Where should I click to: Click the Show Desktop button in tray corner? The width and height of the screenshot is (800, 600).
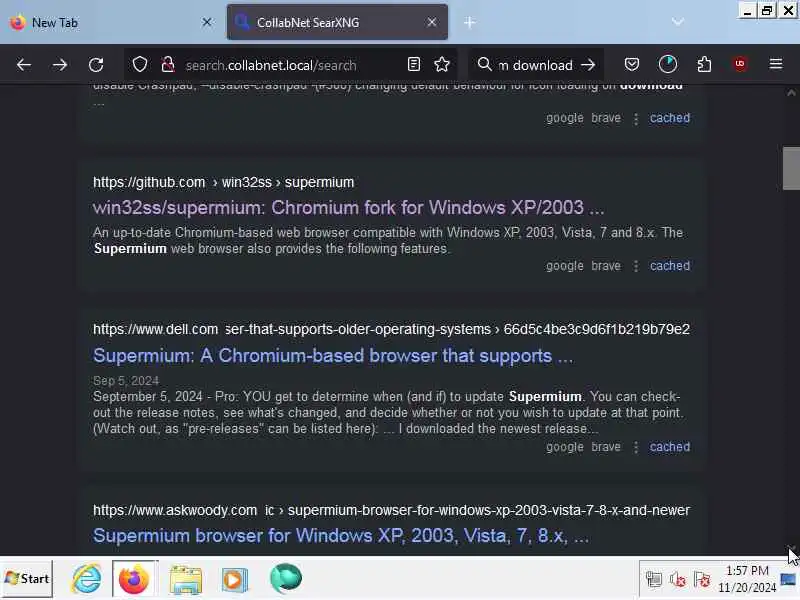click(x=789, y=579)
